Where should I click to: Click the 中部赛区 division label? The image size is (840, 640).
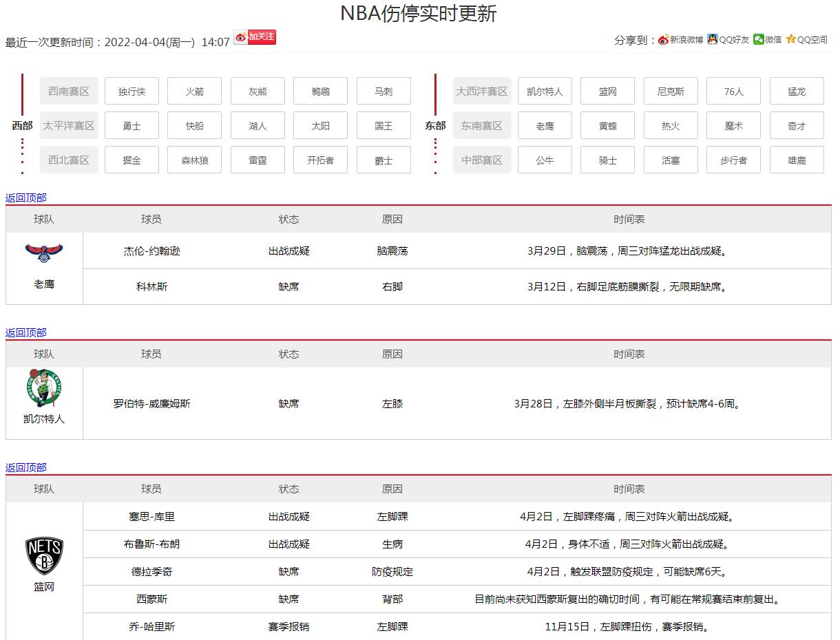[x=482, y=160]
